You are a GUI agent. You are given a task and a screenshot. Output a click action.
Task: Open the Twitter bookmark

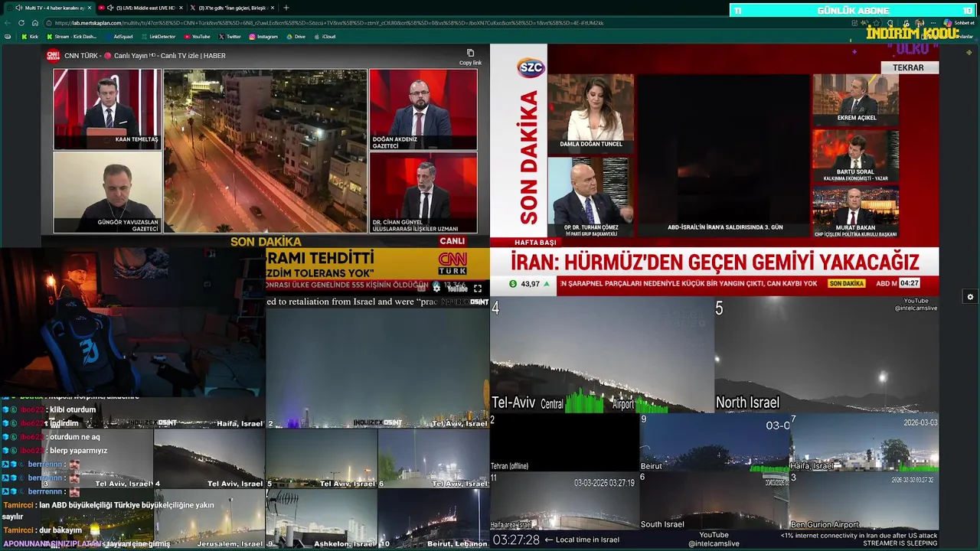tap(230, 37)
